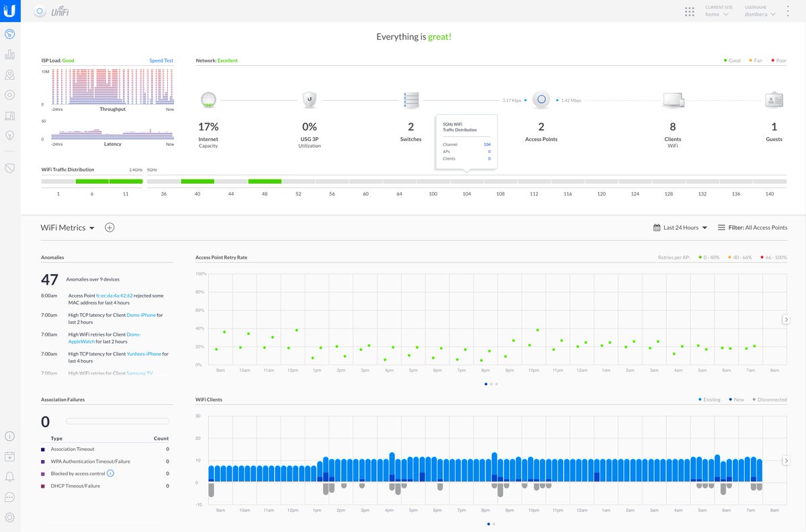The height and width of the screenshot is (532, 806).
Task: Select the 5GHz channel 48 green bar
Action: coord(265,181)
